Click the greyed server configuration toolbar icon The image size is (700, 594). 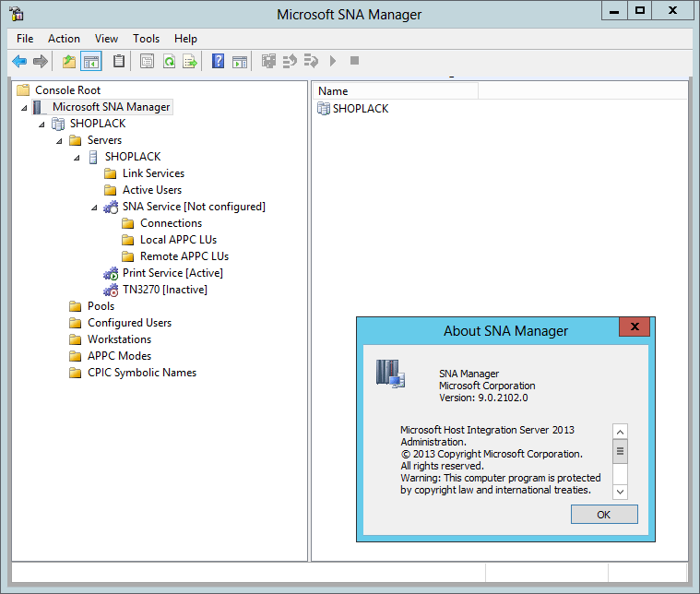tap(268, 61)
